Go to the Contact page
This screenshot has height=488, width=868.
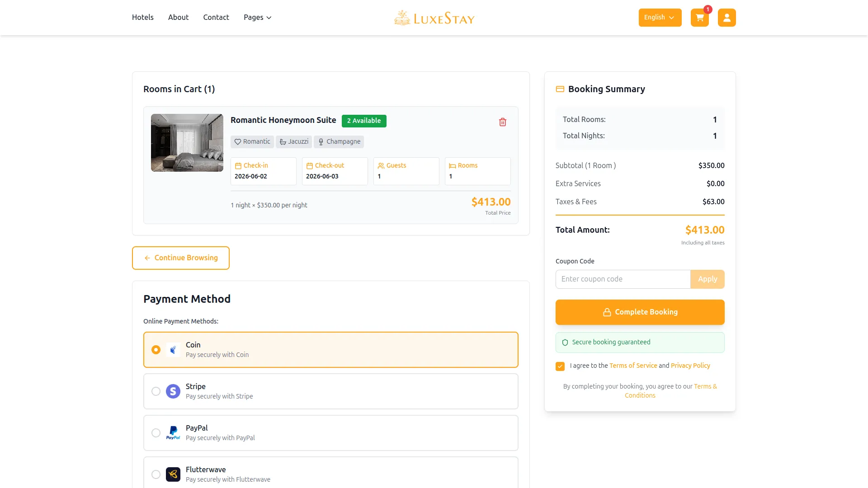pyautogui.click(x=216, y=17)
